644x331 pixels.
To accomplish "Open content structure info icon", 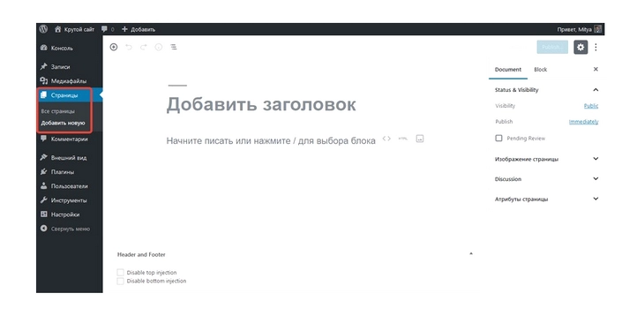I will tap(159, 48).
